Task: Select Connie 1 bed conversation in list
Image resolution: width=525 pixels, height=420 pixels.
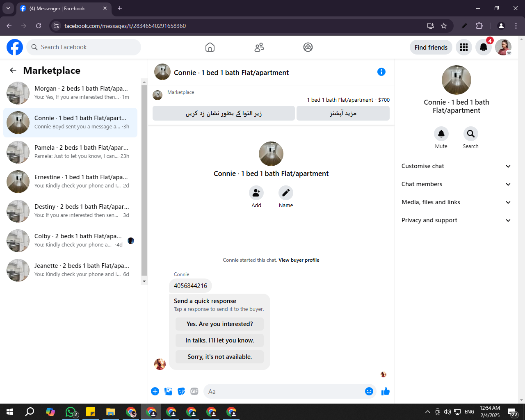Action: pyautogui.click(x=70, y=123)
